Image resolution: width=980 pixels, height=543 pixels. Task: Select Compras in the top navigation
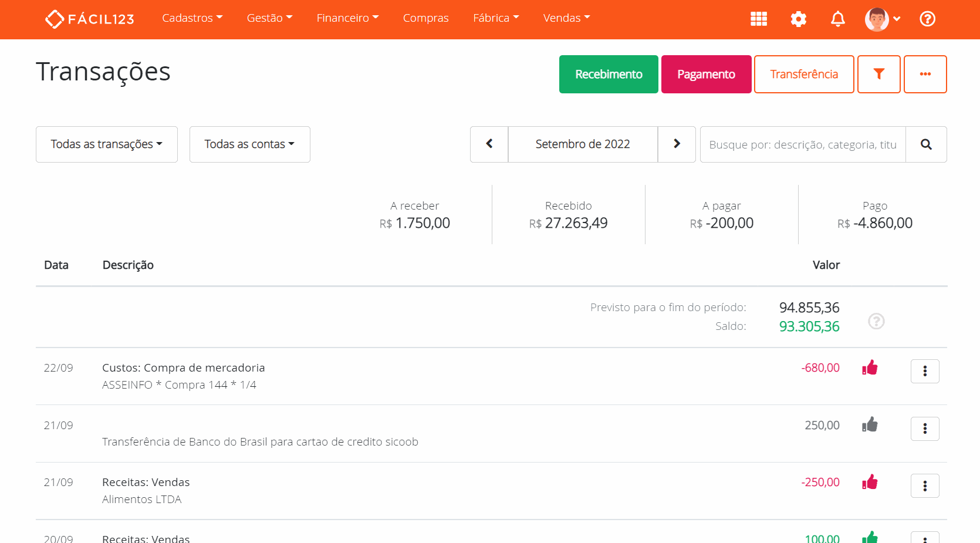coord(425,18)
